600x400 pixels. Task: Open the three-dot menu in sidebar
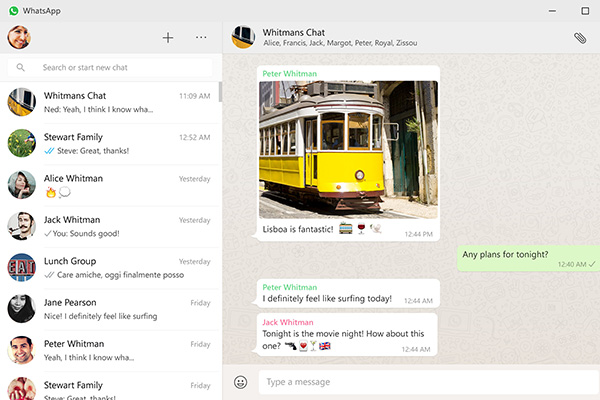tap(201, 38)
